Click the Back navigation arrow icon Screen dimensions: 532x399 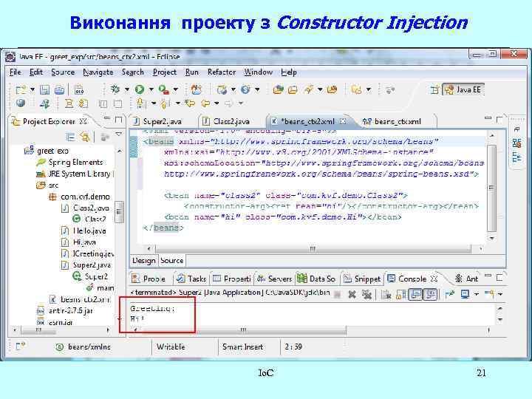point(205,103)
